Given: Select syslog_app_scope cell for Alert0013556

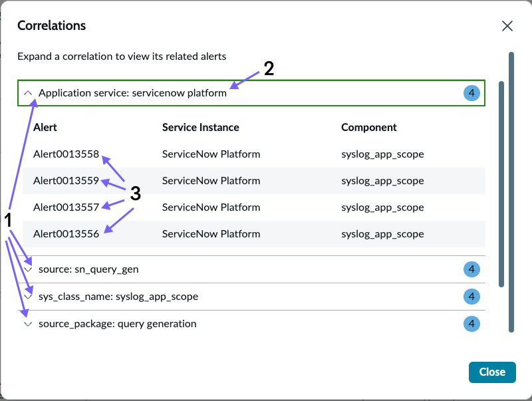Looking at the screenshot, I should [x=383, y=234].
